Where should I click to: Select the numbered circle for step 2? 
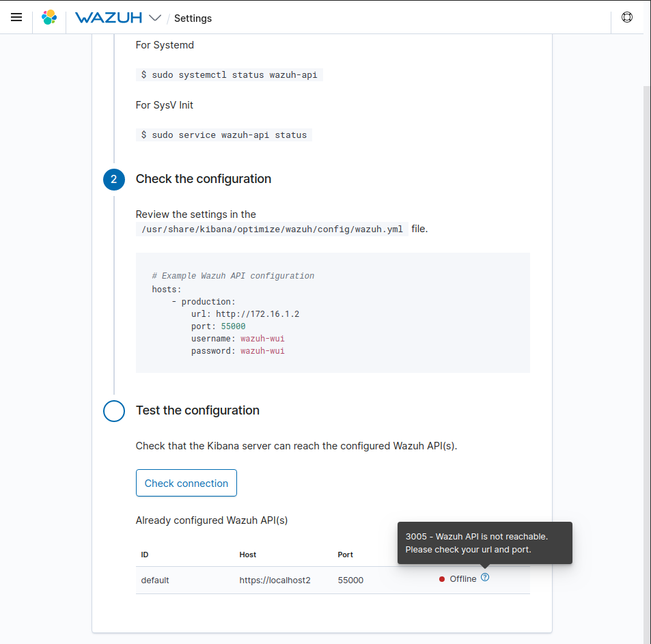tap(114, 179)
